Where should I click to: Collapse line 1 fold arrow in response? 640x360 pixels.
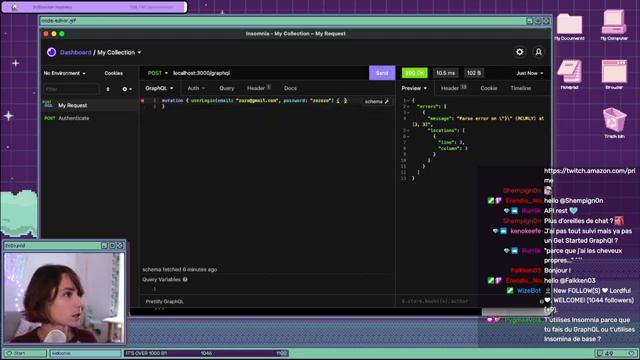pos(408,100)
